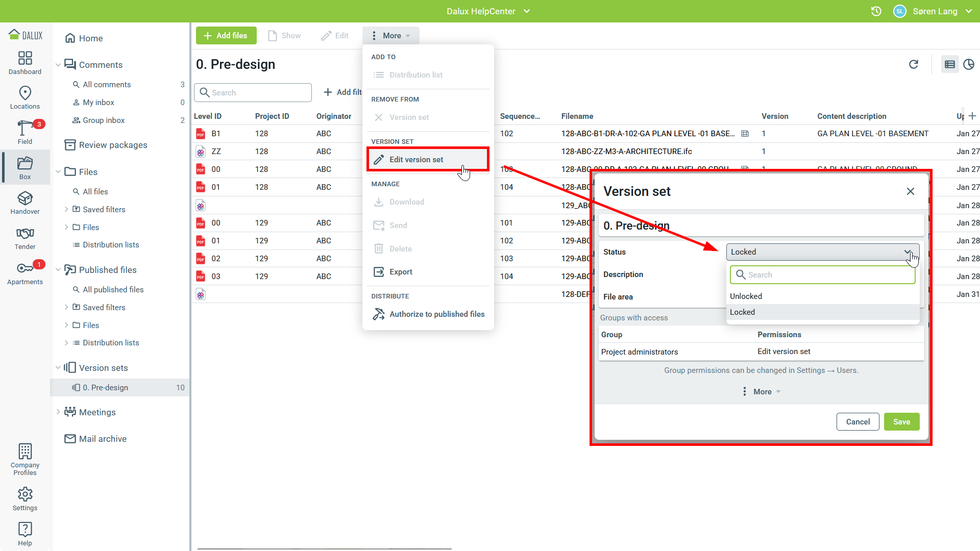Open Company Profiles in sidebar
The height and width of the screenshot is (551, 980).
coord(25,459)
